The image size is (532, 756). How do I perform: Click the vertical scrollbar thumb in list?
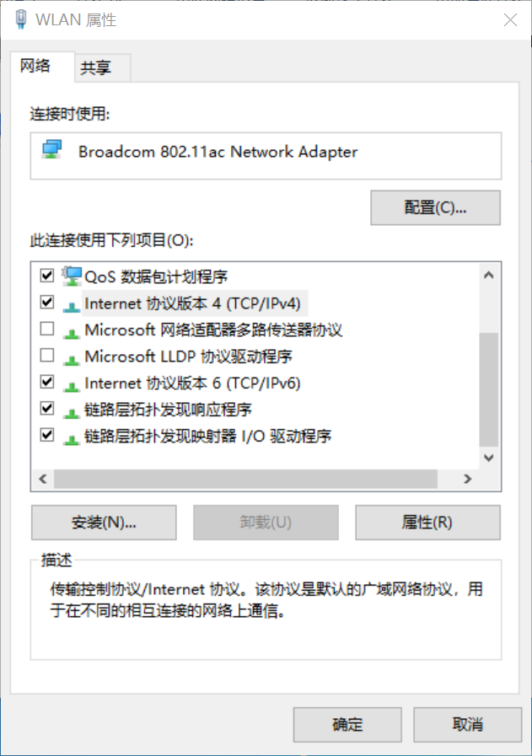coord(489,388)
